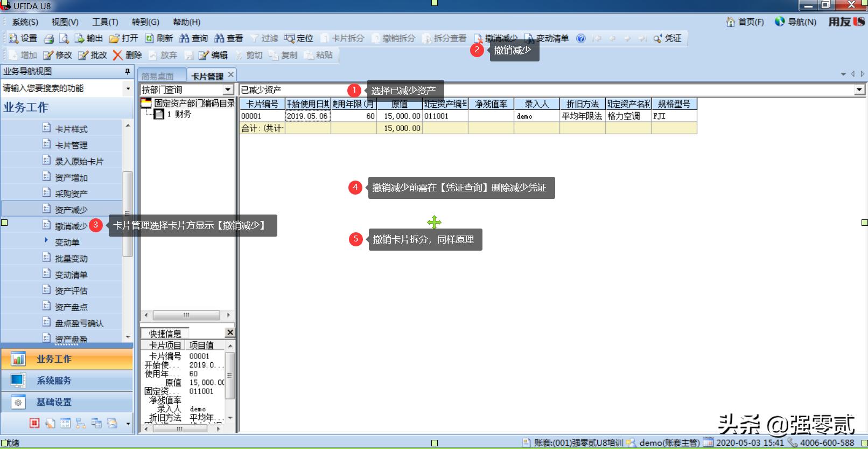The width and height of the screenshot is (868, 449).
Task: Open print preview icon beside printer
Action: click(64, 38)
